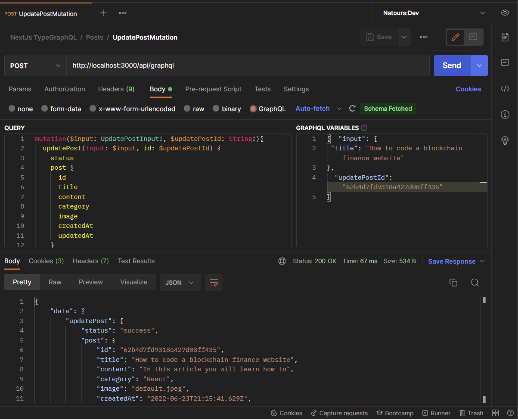
Task: Open the JSON response format dropdown
Action: [180, 282]
